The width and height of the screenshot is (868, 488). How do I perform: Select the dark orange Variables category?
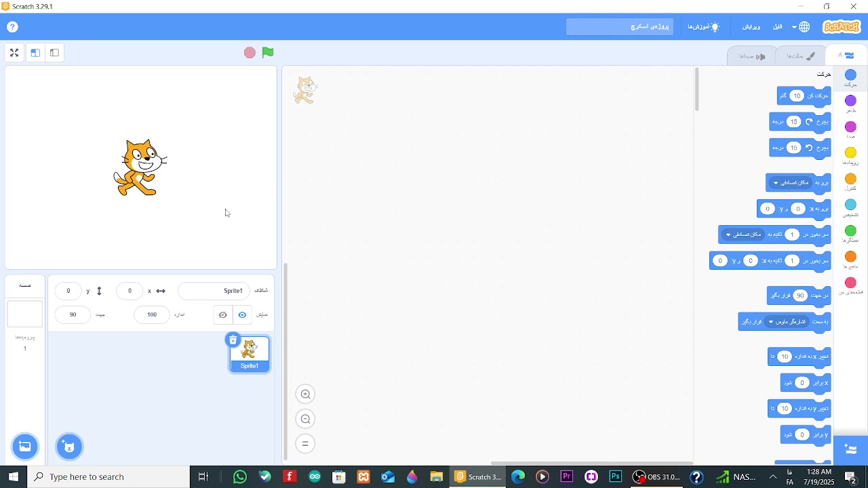(850, 260)
